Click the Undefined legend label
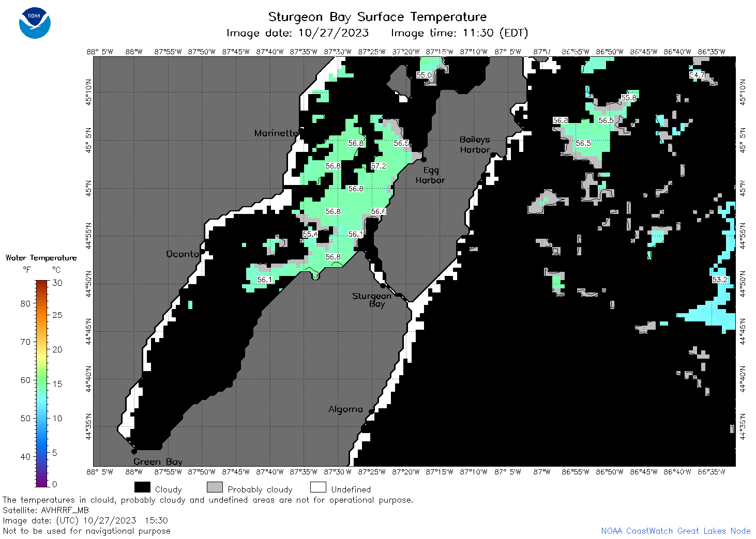Viewport: 756px width, 539px height. (x=351, y=489)
